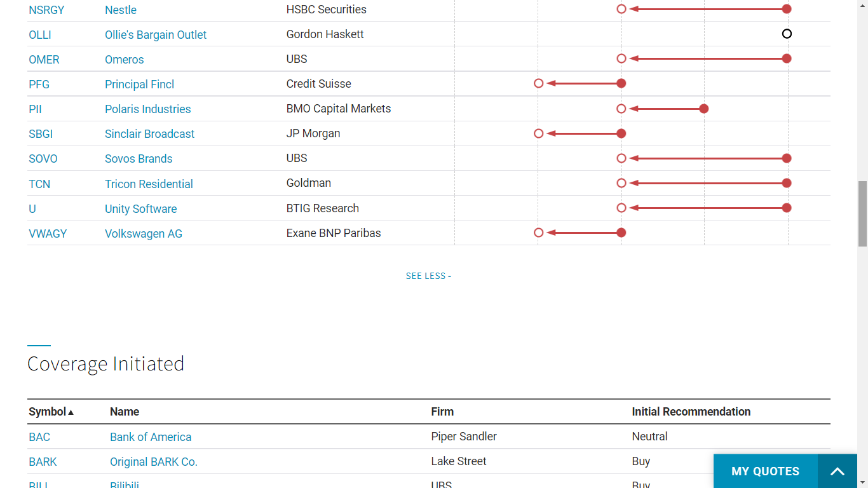Sort Coverage Initiated table by Name header

click(x=125, y=412)
